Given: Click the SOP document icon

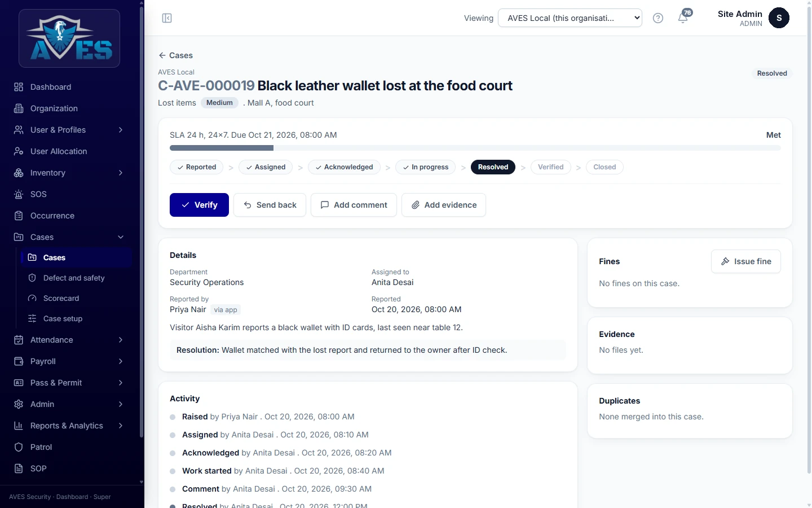Looking at the screenshot, I should (19, 468).
